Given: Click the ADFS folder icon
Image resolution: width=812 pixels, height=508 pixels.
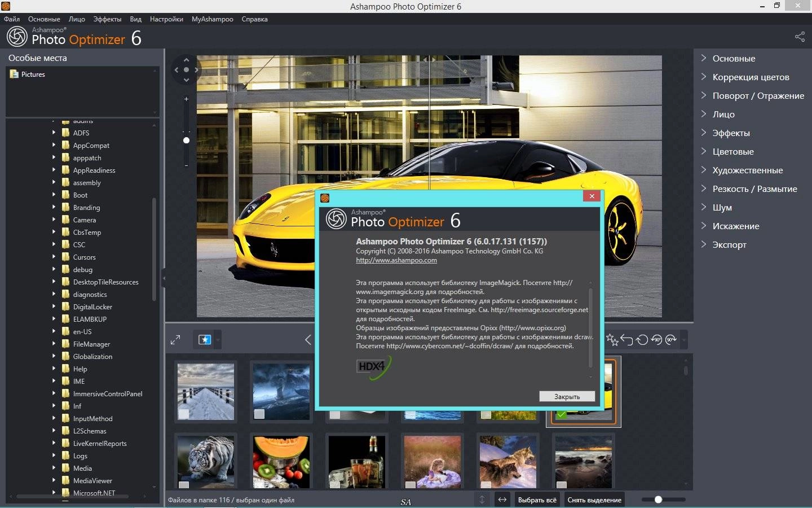Looking at the screenshot, I should 66,133.
